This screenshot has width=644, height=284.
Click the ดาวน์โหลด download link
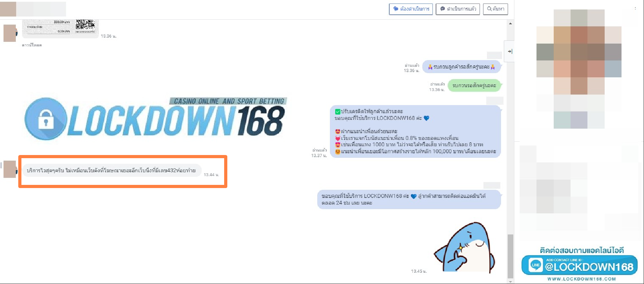(32, 45)
